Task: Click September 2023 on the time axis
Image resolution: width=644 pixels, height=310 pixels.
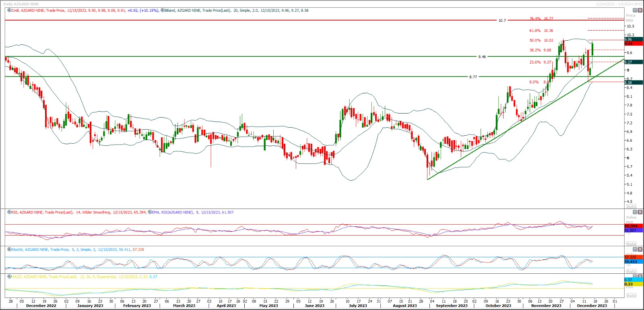Action: [x=452, y=306]
